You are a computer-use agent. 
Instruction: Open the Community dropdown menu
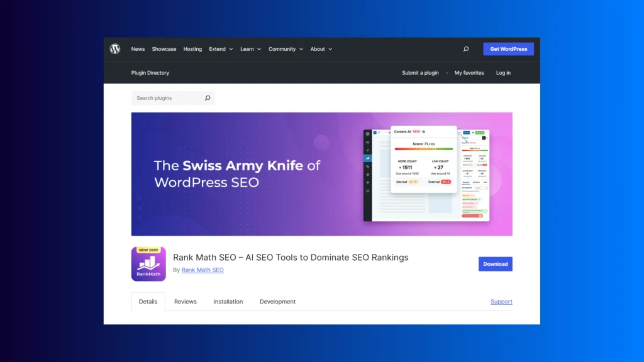[286, 49]
